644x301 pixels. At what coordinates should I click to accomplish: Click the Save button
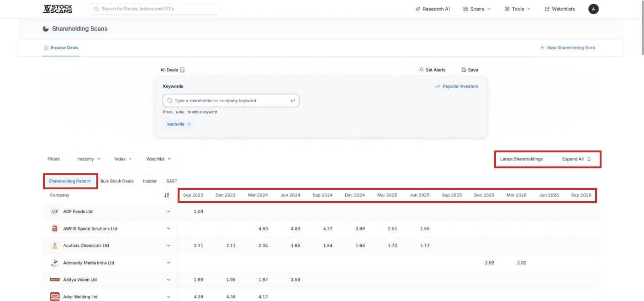click(470, 70)
